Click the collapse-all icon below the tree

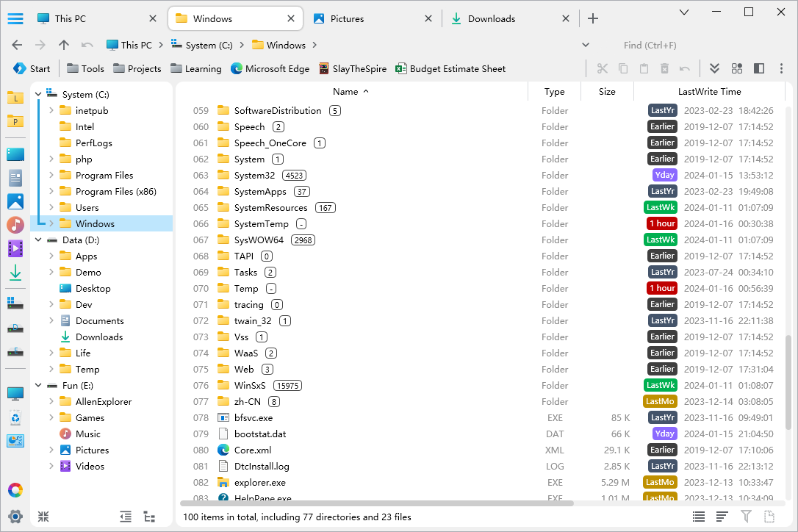point(43,517)
